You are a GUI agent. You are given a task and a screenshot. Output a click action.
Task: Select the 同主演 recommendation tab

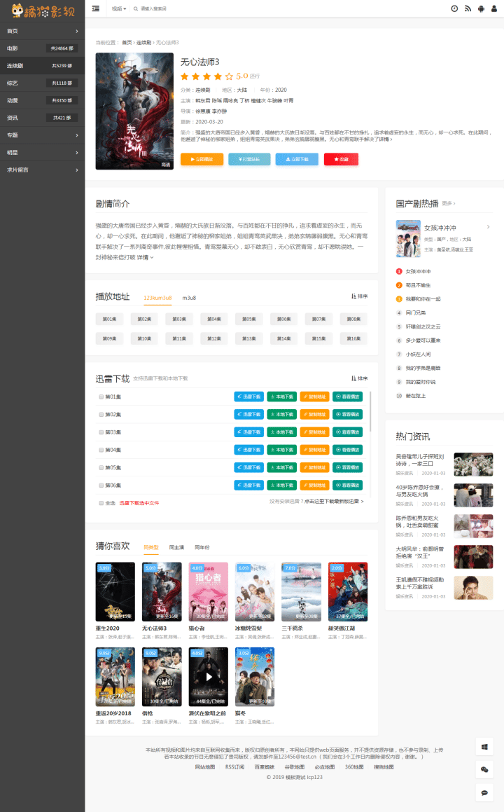[x=176, y=547]
